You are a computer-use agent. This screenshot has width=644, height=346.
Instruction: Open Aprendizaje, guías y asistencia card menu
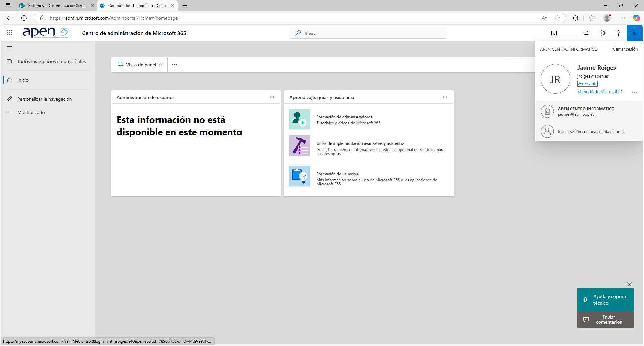coord(445,97)
